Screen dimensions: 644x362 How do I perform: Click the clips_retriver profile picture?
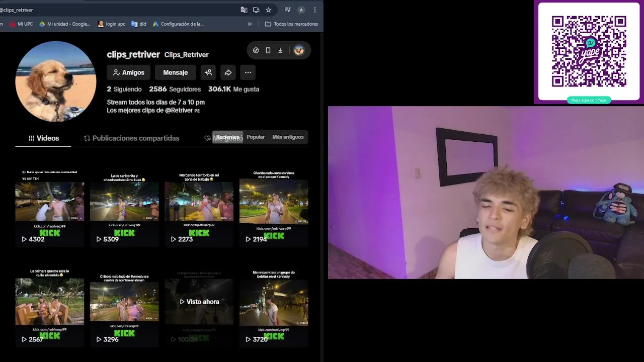55,81
